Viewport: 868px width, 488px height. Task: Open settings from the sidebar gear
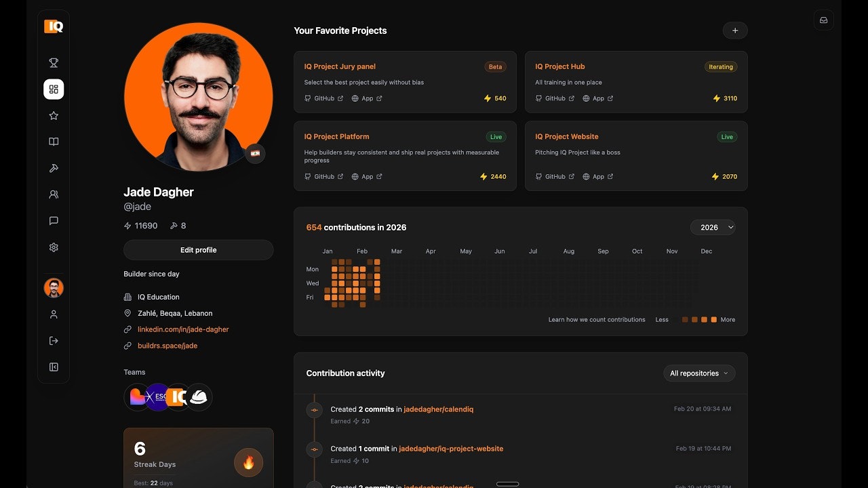coord(54,247)
